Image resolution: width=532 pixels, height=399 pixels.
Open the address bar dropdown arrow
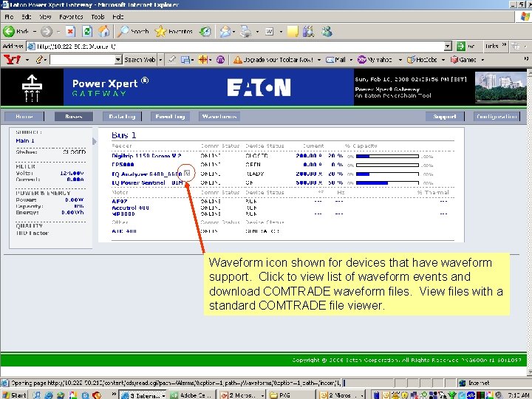click(x=449, y=46)
